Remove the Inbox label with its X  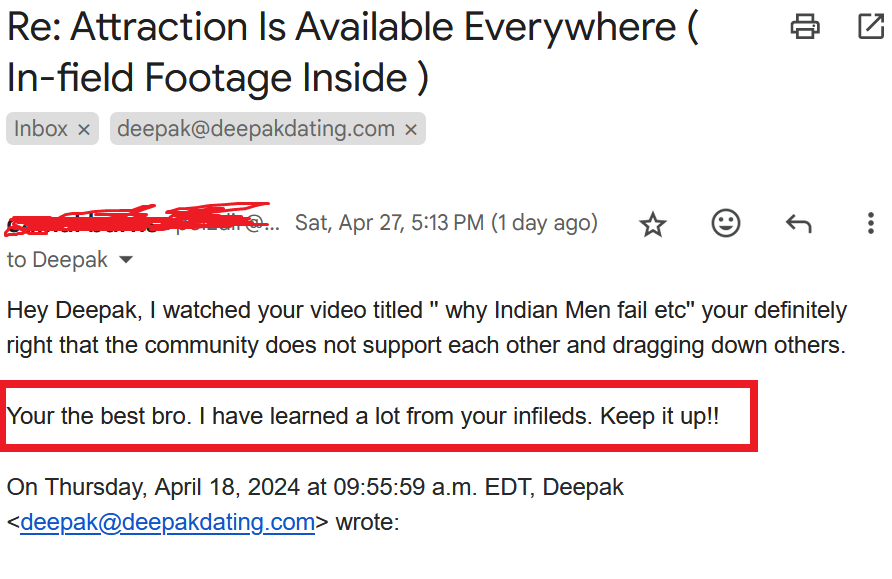pos(84,129)
